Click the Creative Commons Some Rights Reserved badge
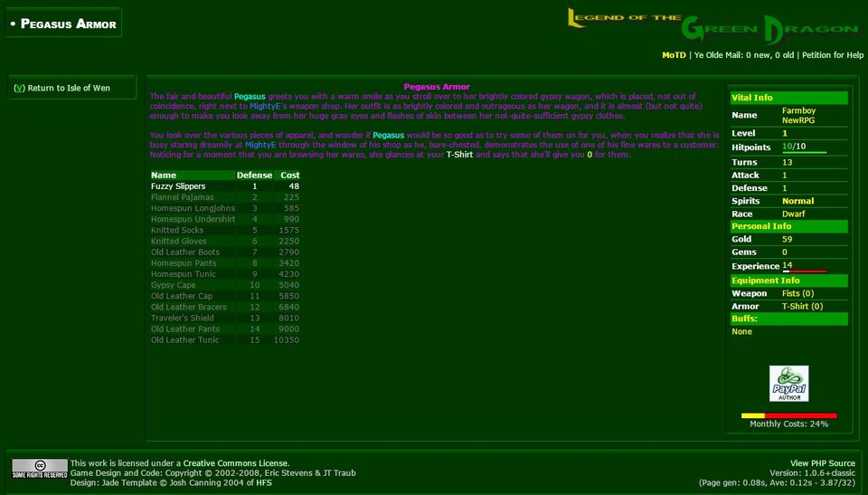This screenshot has height=495, width=868. (x=40, y=468)
